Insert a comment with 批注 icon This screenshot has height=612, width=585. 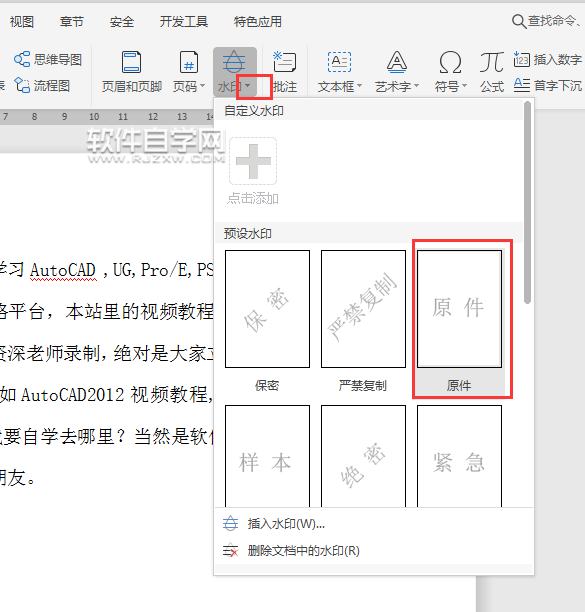[284, 62]
